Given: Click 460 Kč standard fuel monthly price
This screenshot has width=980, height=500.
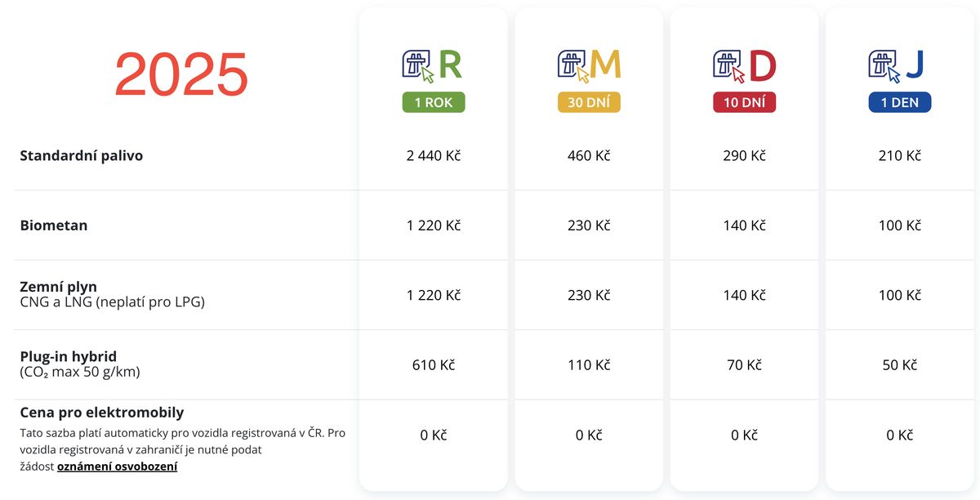Looking at the screenshot, I should click(589, 155).
